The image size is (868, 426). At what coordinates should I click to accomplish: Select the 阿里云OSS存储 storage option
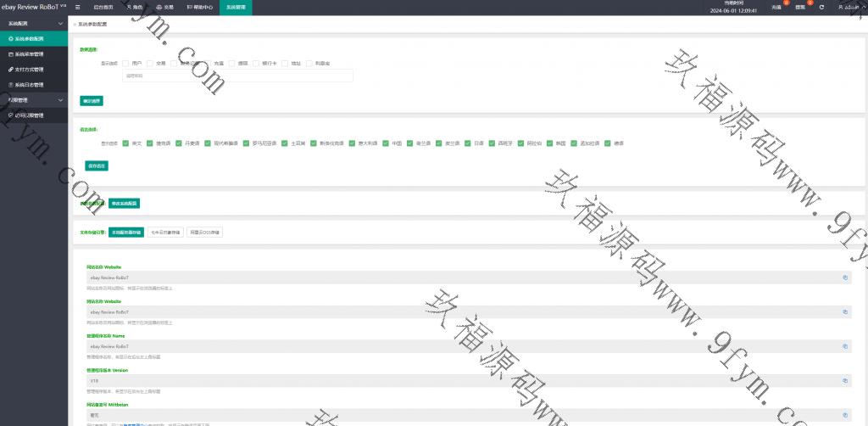coord(204,232)
